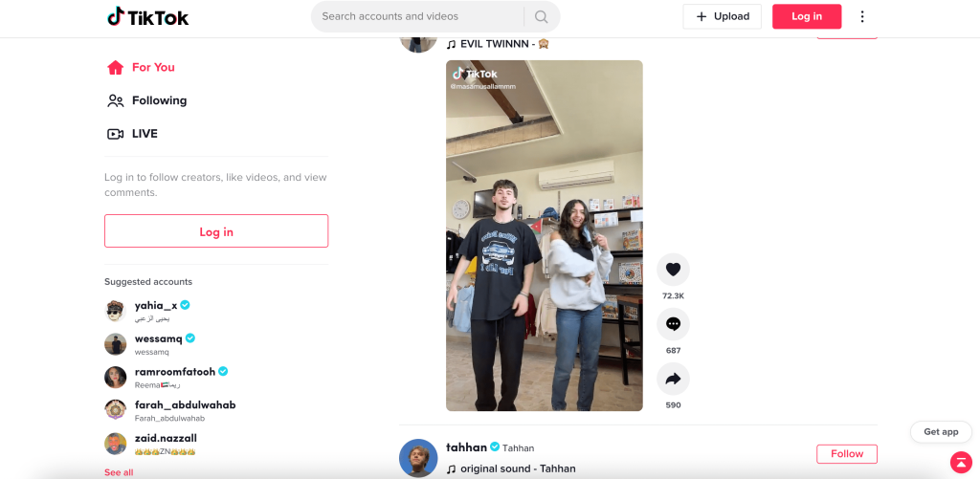Click wessamq verified badge
The width and height of the screenshot is (980, 479).
[x=190, y=338]
